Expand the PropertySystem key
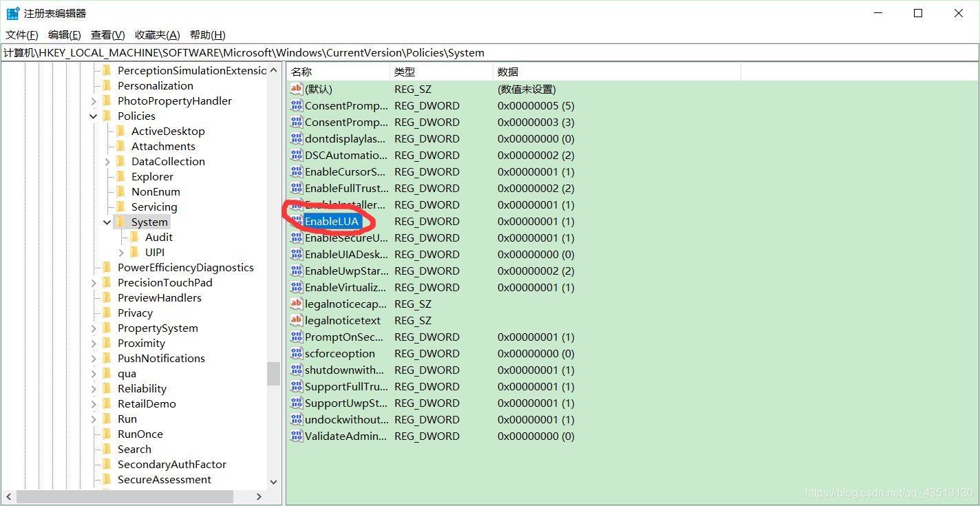The width and height of the screenshot is (980, 506). [94, 328]
